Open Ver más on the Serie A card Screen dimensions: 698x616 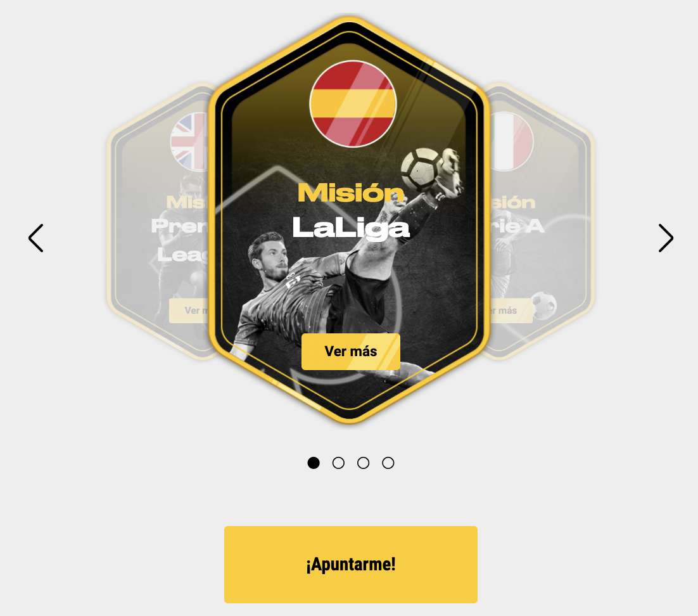(x=511, y=311)
